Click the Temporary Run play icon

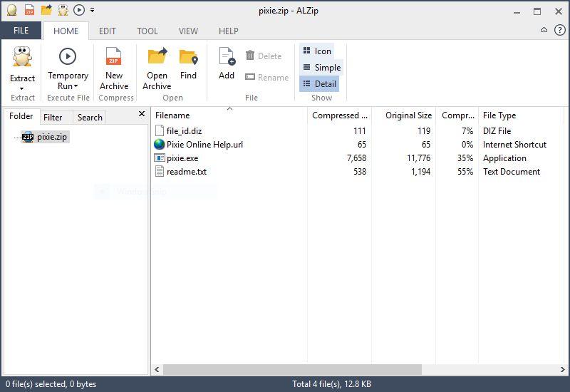[x=68, y=56]
